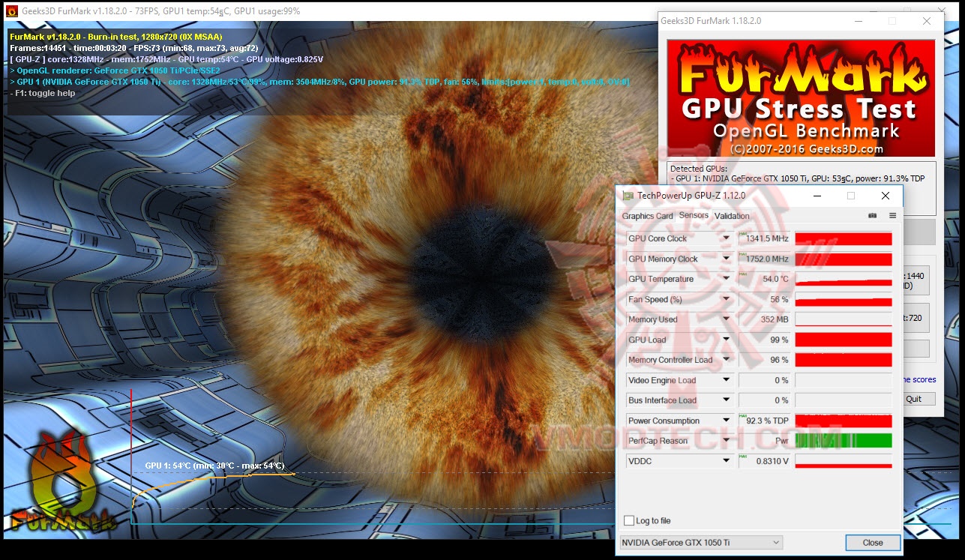Click the 'Frames:14451' overlay line
This screenshot has width=965, height=560.
135,48
